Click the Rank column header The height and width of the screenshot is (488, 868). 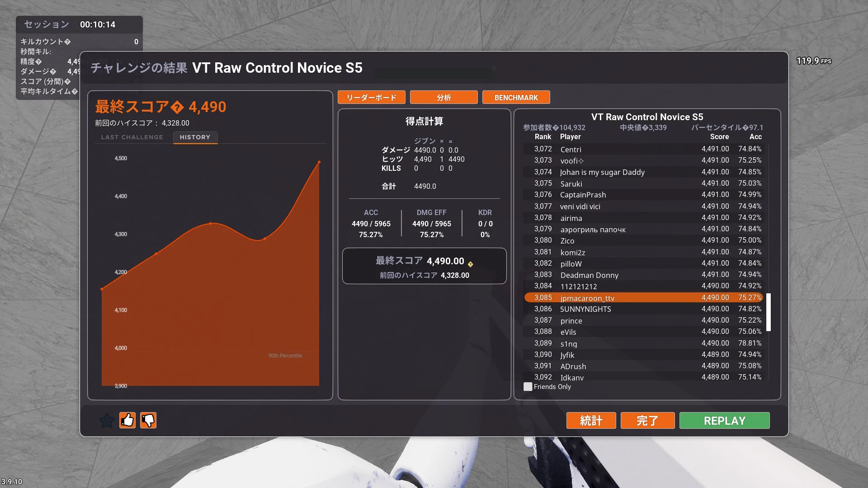[542, 137]
